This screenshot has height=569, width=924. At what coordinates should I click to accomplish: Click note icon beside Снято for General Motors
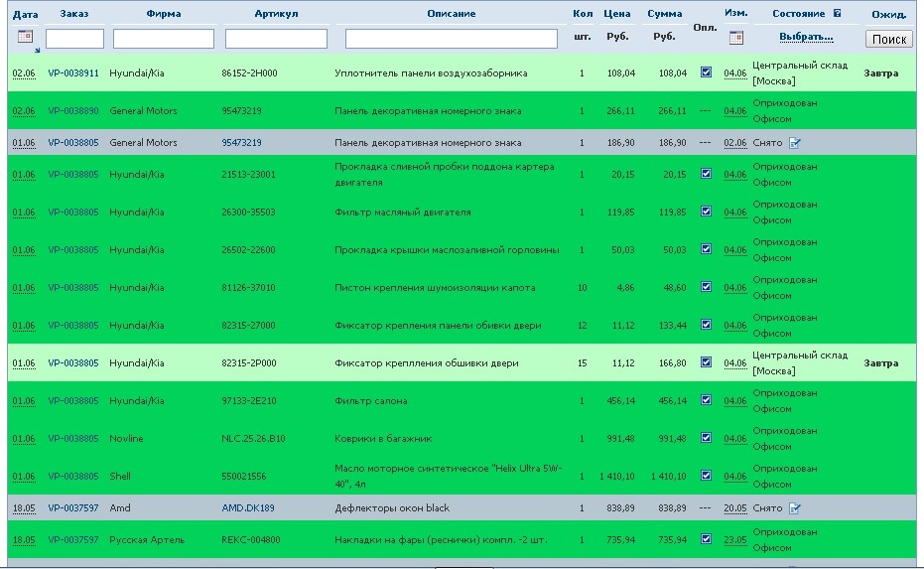[795, 143]
